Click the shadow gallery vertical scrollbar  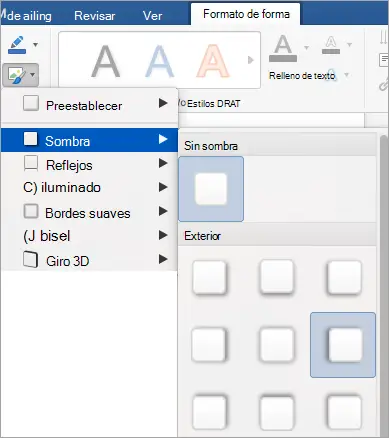coord(384,285)
